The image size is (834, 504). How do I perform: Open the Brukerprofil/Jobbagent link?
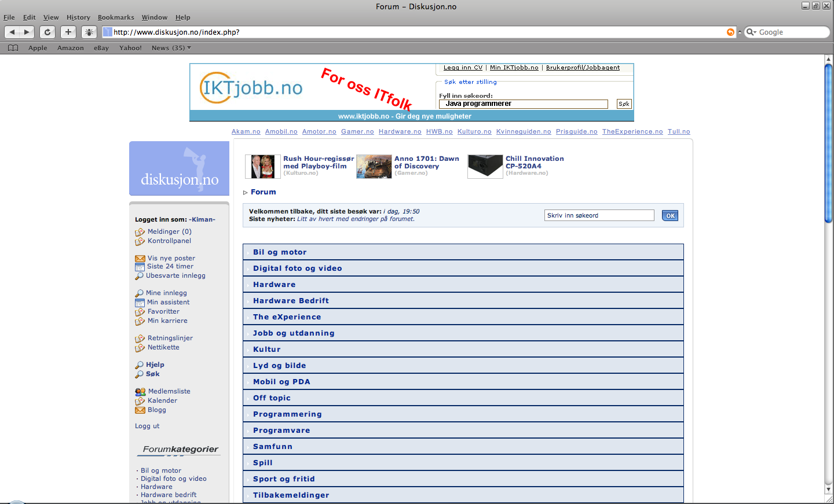click(x=583, y=68)
